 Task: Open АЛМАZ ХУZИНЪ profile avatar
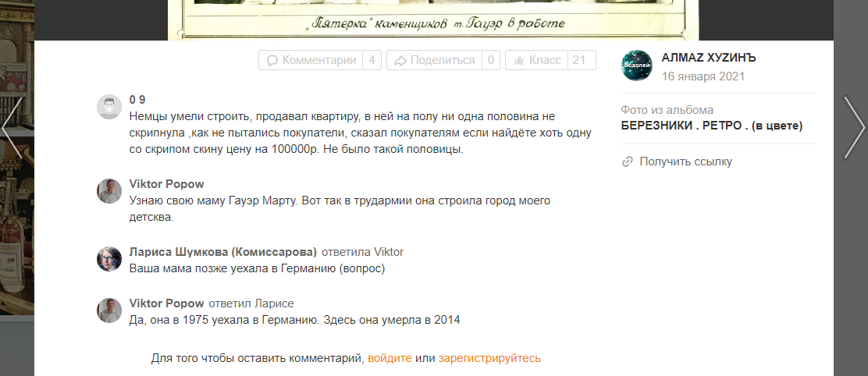tap(636, 66)
